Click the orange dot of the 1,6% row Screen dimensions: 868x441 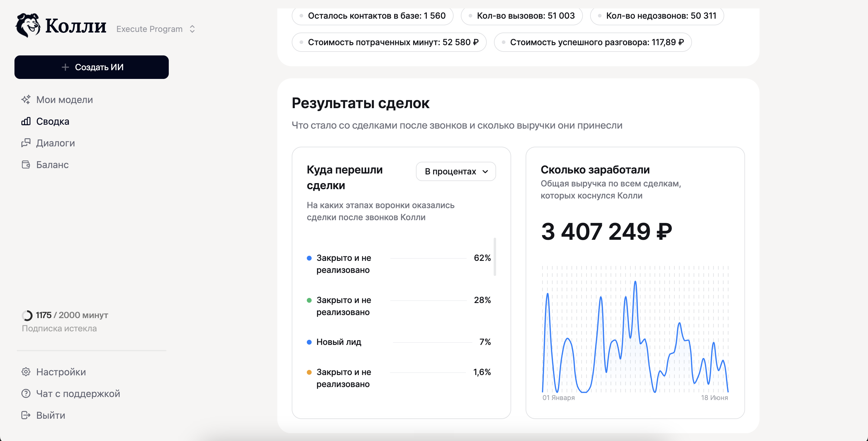309,373
